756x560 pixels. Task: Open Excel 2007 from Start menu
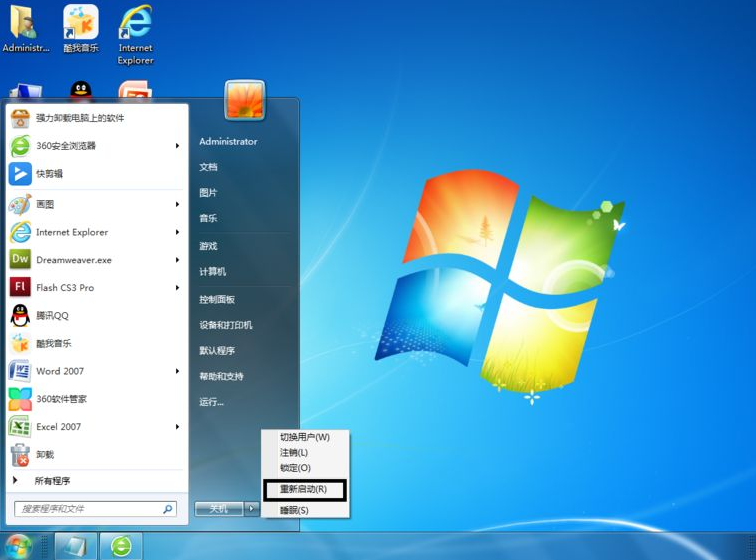20,427
